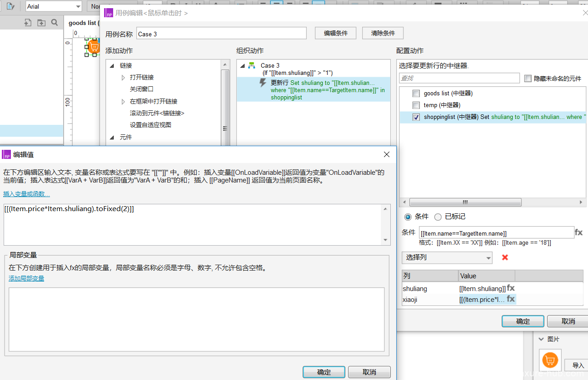This screenshot has height=380, width=588.
Task: Click the 列 column header
Action: [430, 276]
